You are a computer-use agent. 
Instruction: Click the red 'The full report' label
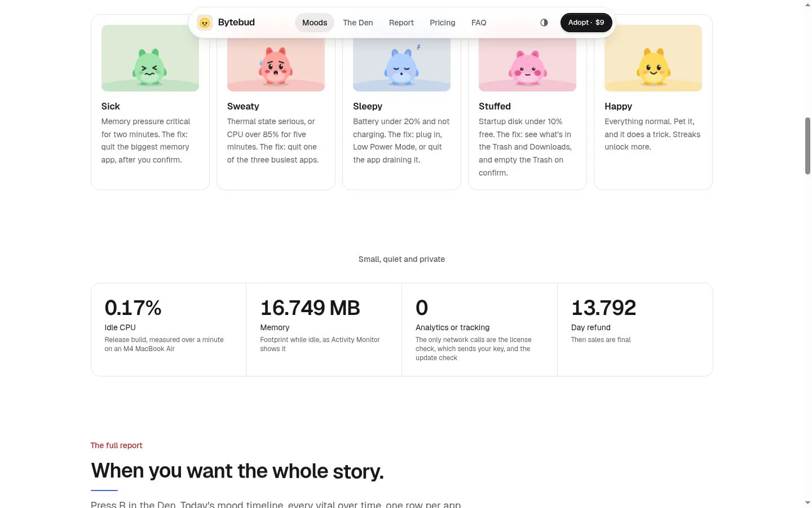pos(116,445)
